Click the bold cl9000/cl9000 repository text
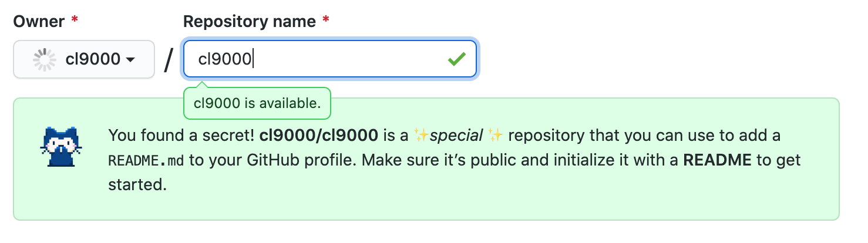Viewport: 868px width, 243px height. coord(318,136)
